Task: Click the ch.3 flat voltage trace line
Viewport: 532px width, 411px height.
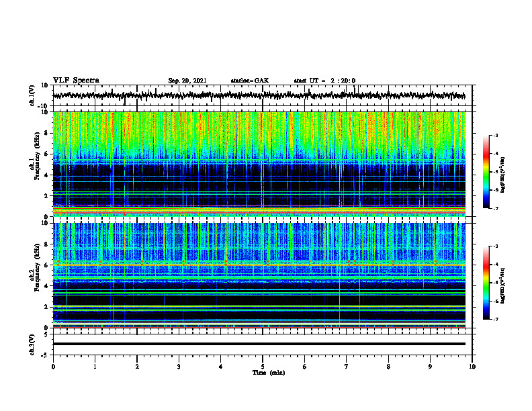Action: click(259, 344)
